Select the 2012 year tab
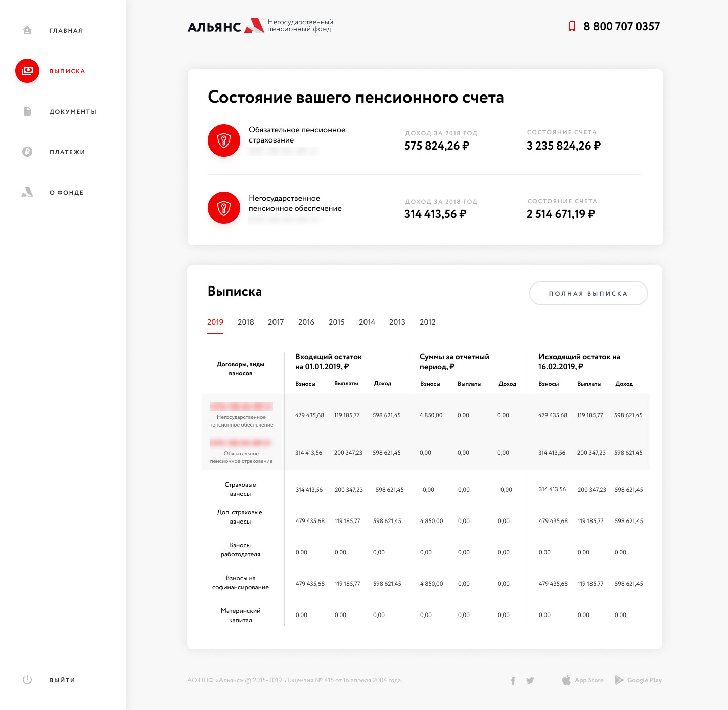The image size is (728, 710). click(428, 322)
